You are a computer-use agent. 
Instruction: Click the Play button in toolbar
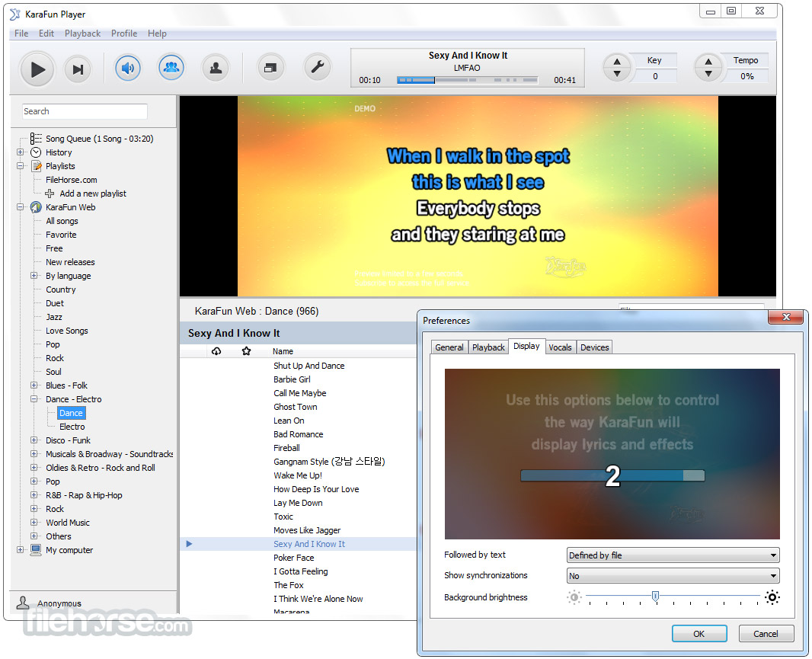(37, 69)
